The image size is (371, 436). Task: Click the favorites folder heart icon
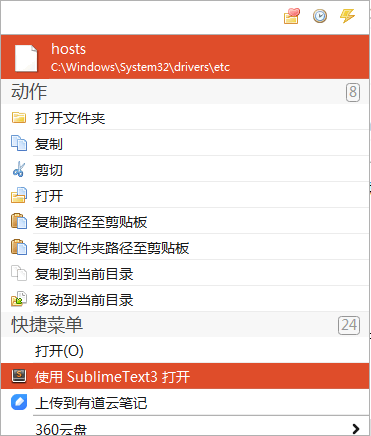tap(292, 16)
